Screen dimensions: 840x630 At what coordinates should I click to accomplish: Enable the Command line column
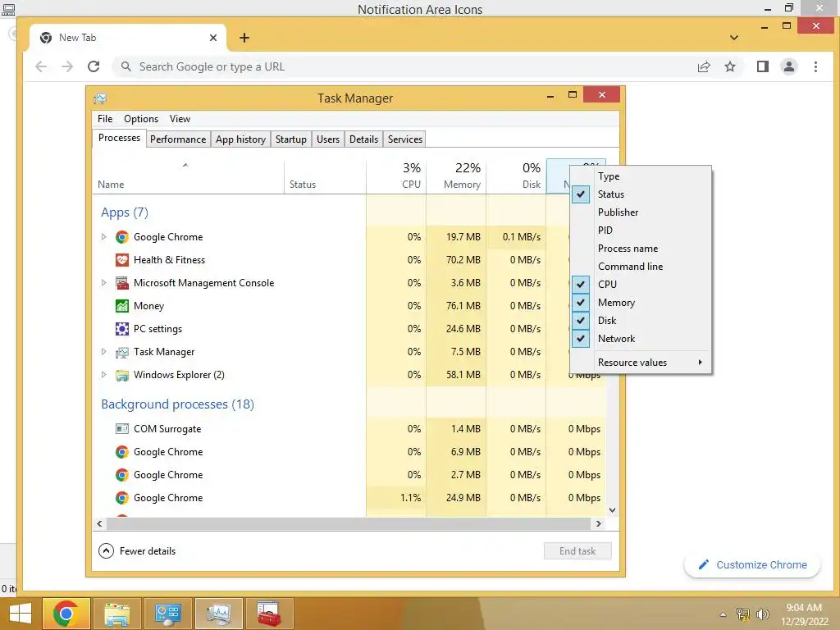tap(641, 267)
